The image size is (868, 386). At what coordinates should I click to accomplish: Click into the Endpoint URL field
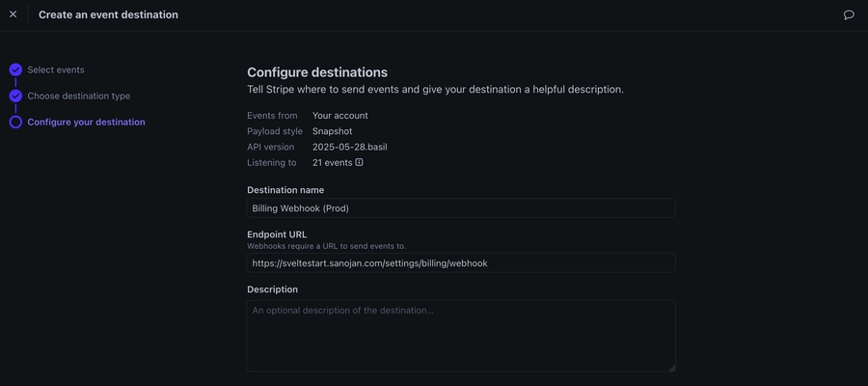(x=461, y=262)
